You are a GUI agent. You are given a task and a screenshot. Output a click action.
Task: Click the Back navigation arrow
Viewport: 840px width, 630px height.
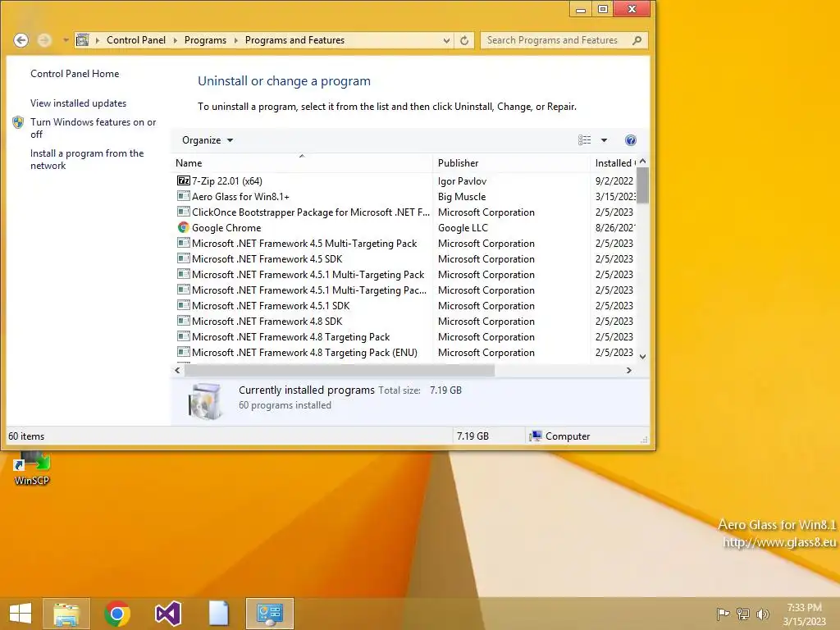coord(21,40)
